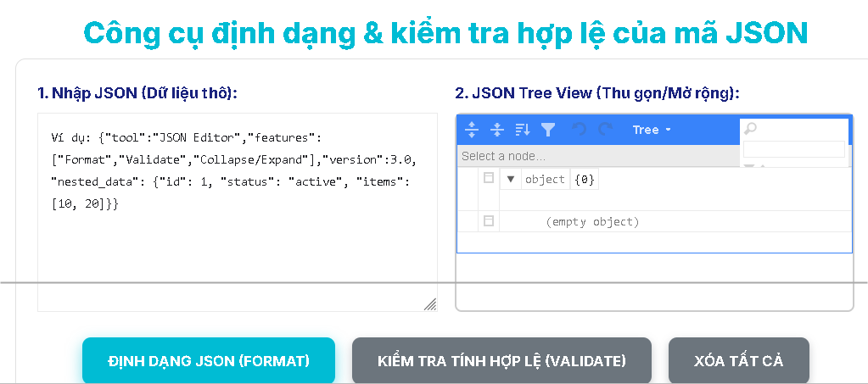Collapse the root object node arrow
Viewport: 868px width, 384px height.
[511, 179]
